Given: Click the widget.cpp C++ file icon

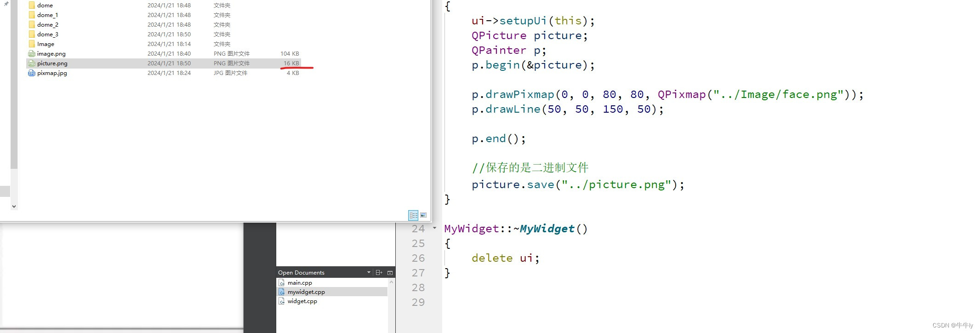Looking at the screenshot, I should tap(282, 301).
